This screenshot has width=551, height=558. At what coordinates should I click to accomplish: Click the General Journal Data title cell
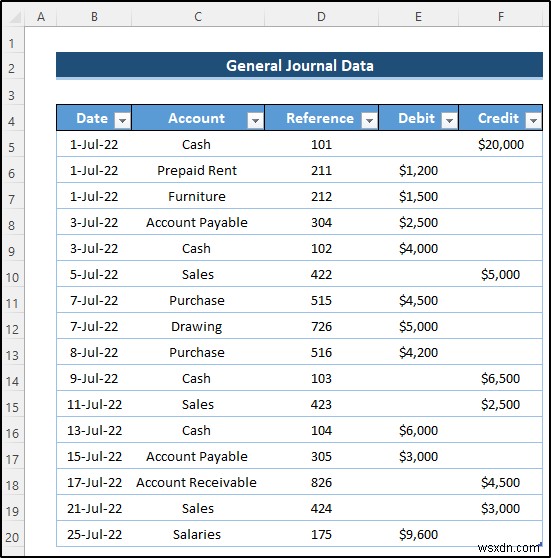tap(299, 65)
